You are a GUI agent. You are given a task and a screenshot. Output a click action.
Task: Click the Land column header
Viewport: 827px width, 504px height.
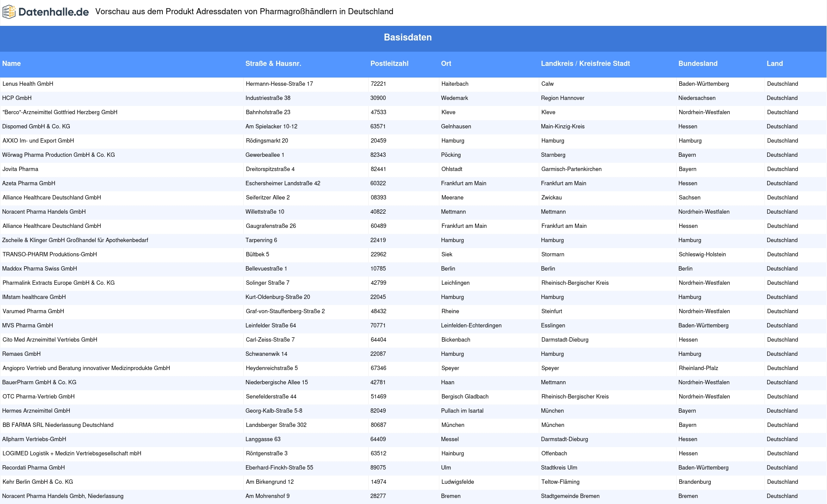tap(774, 63)
